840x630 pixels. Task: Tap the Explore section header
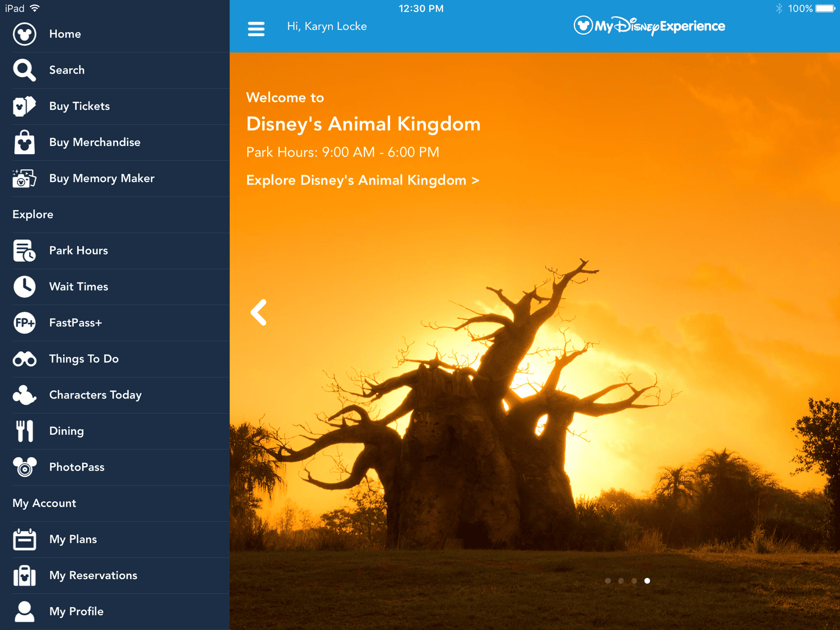click(33, 214)
